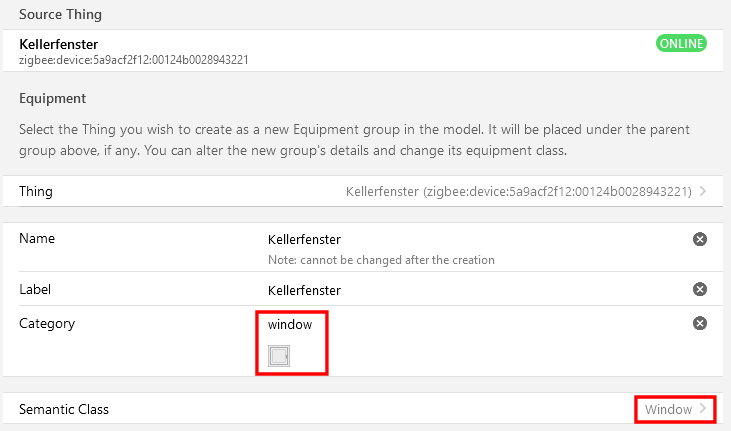
Task: Click the Category field label
Action: 47,324
